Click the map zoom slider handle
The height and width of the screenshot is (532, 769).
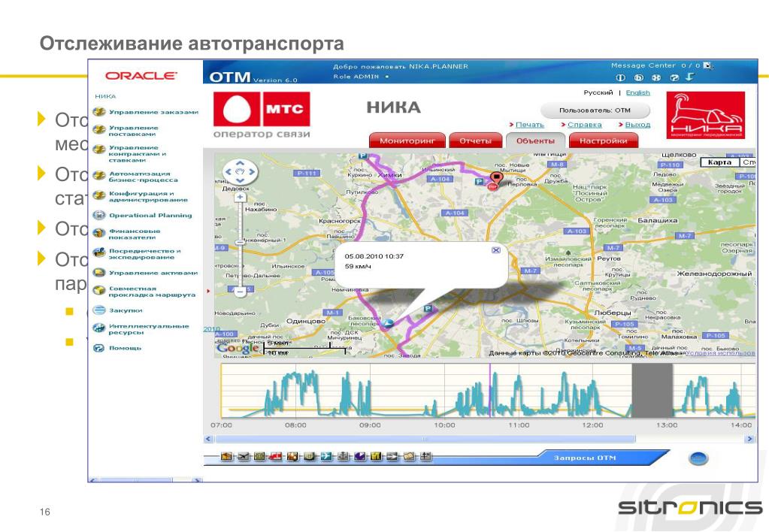coord(240,242)
